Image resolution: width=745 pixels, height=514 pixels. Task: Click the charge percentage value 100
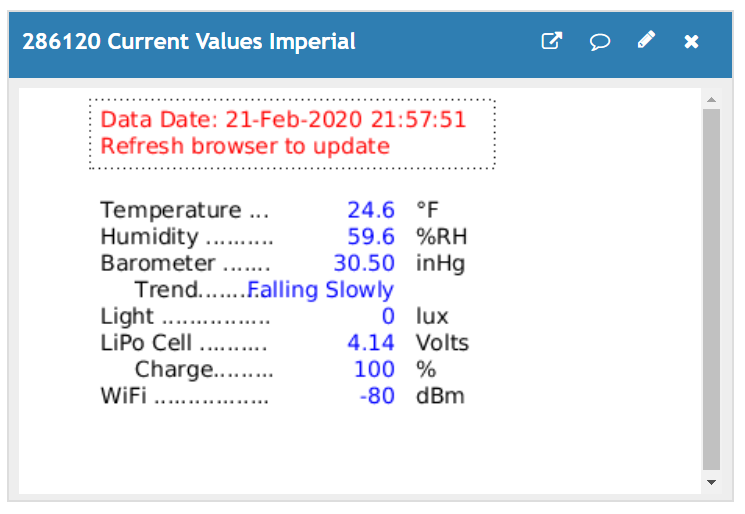coord(374,370)
